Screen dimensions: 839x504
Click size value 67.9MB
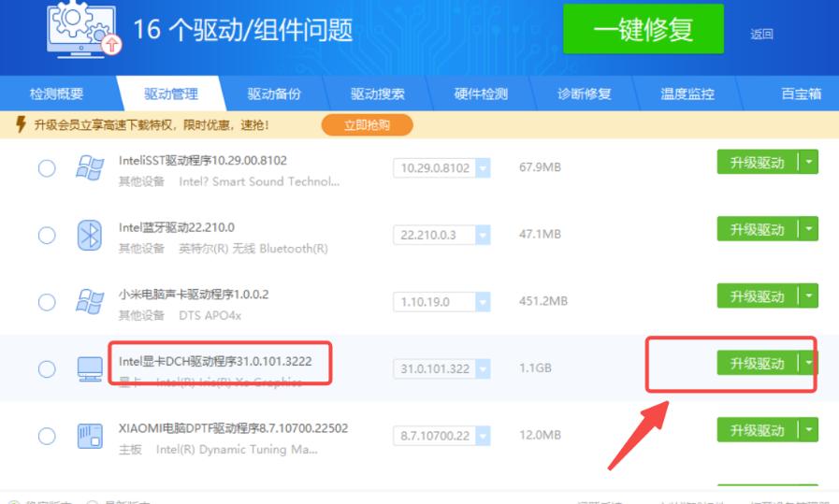click(540, 167)
